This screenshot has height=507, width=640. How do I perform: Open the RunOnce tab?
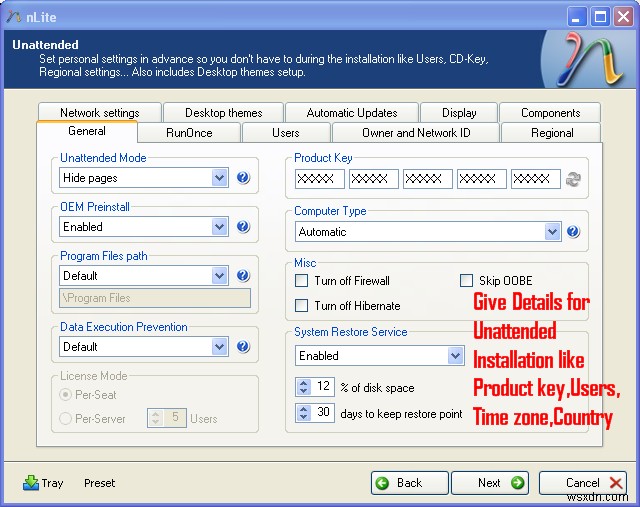pyautogui.click(x=189, y=133)
